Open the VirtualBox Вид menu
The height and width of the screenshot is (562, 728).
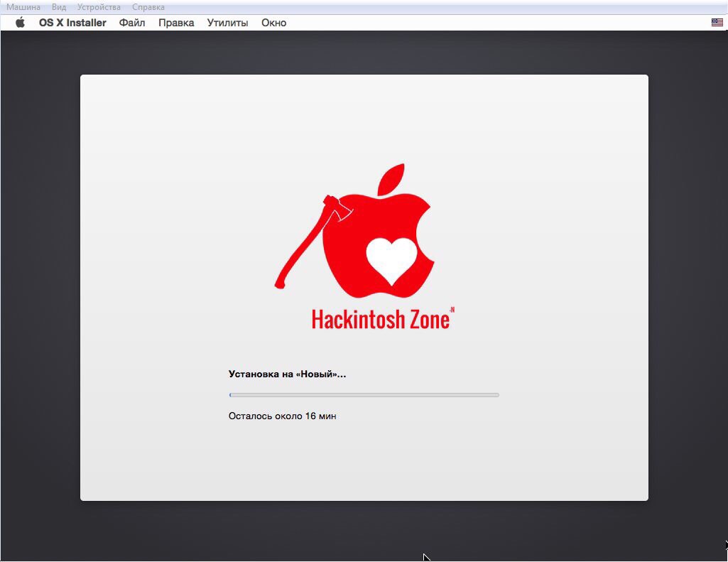coord(59,7)
